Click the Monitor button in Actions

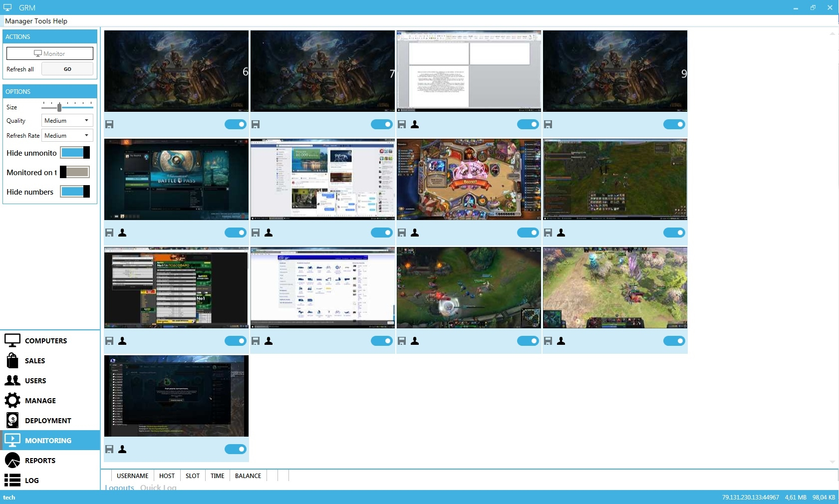(50, 53)
